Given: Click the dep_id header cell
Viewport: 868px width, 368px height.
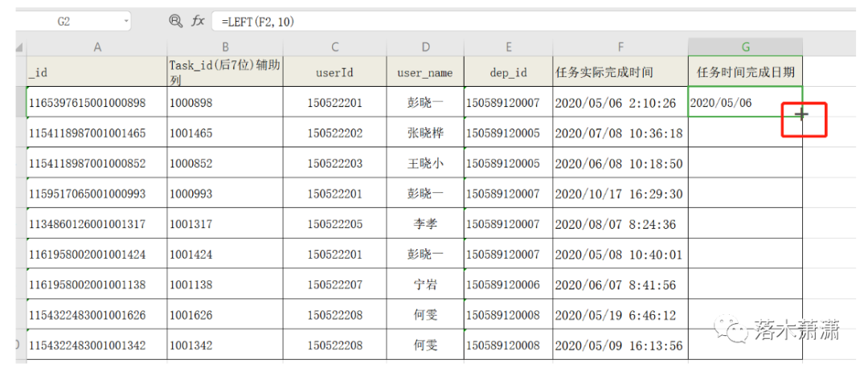Looking at the screenshot, I should [508, 71].
